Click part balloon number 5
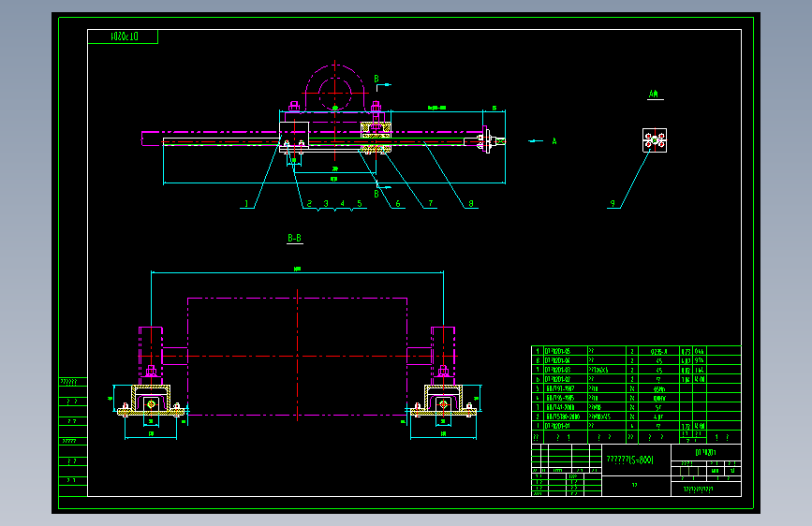The image size is (812, 526). (360, 203)
